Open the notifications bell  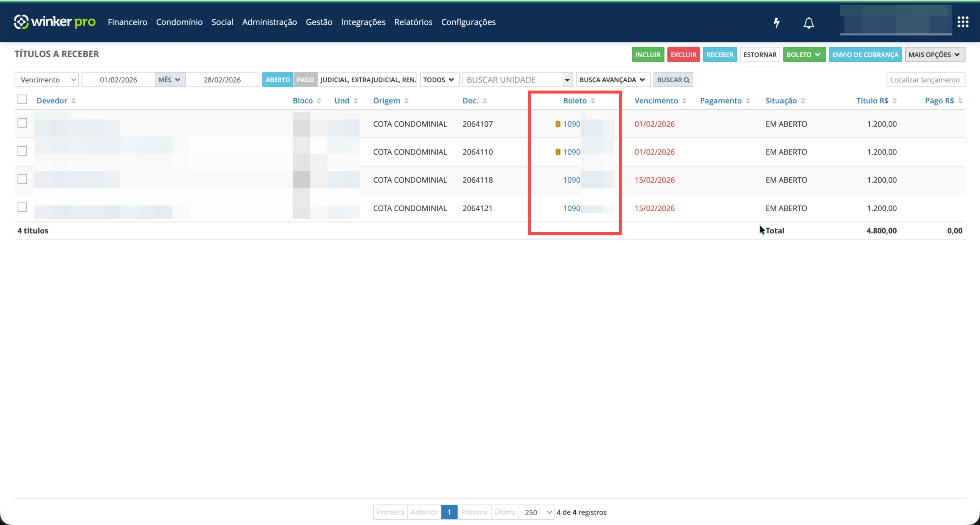click(808, 23)
